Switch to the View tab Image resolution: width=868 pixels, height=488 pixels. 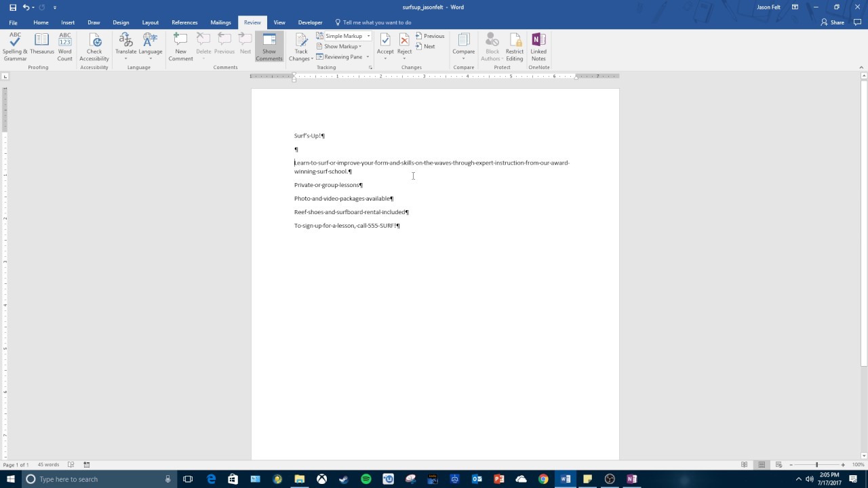click(279, 22)
